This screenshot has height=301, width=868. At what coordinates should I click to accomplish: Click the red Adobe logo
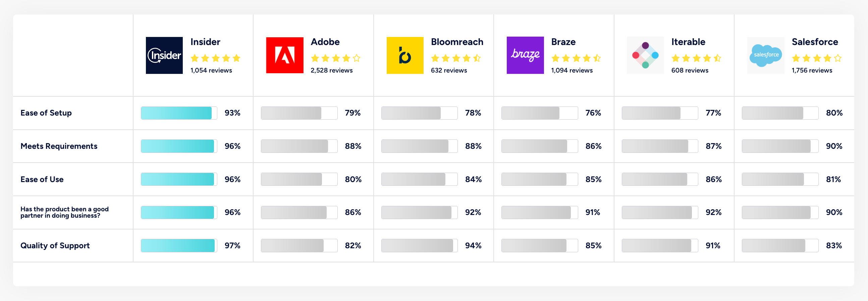click(x=284, y=55)
